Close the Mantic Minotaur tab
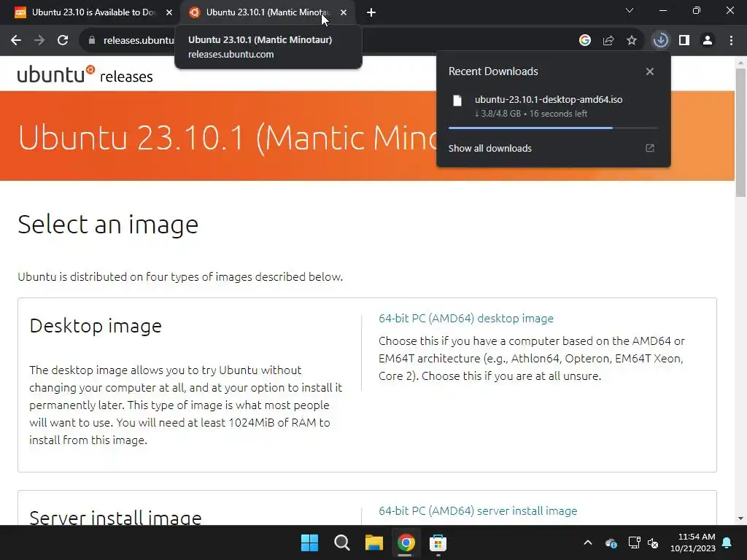Screen dimensions: 747x560 click(x=344, y=12)
